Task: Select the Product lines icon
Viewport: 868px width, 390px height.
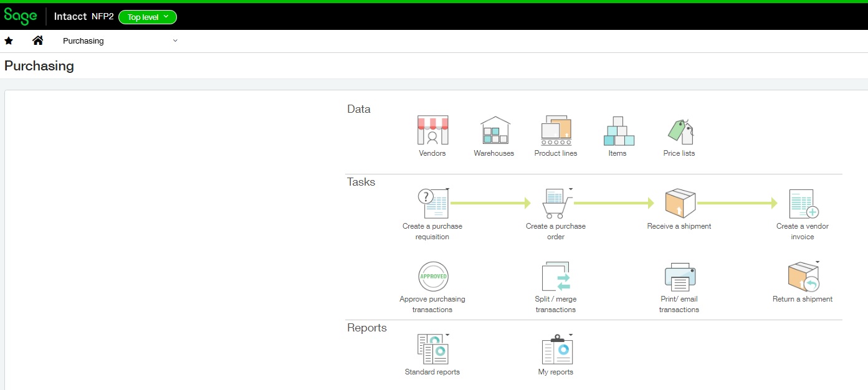Action: (x=555, y=131)
